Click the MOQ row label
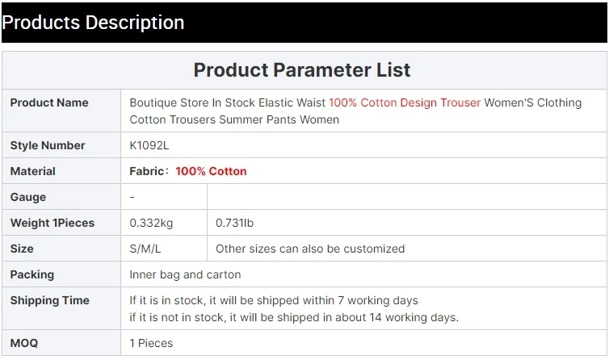 click(24, 343)
